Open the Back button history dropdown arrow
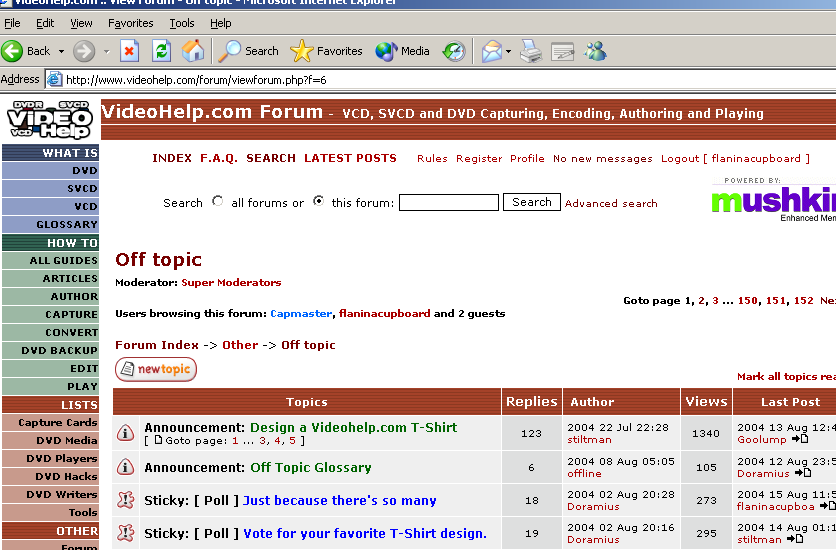The height and width of the screenshot is (550, 836). [61, 52]
